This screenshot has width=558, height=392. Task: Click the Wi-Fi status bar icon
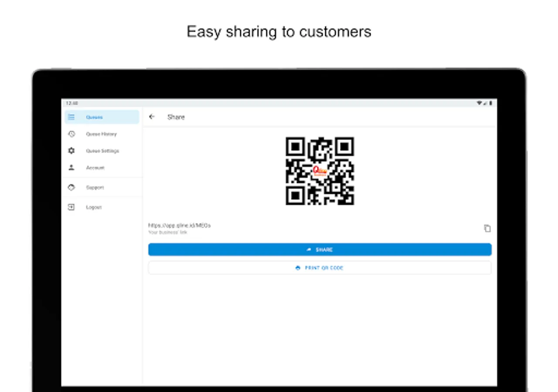[x=479, y=103]
